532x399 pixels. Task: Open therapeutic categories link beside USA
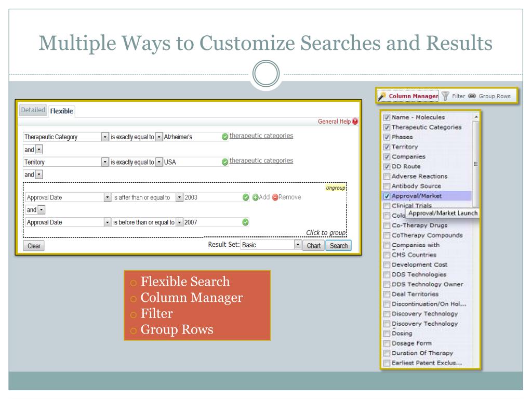click(261, 161)
